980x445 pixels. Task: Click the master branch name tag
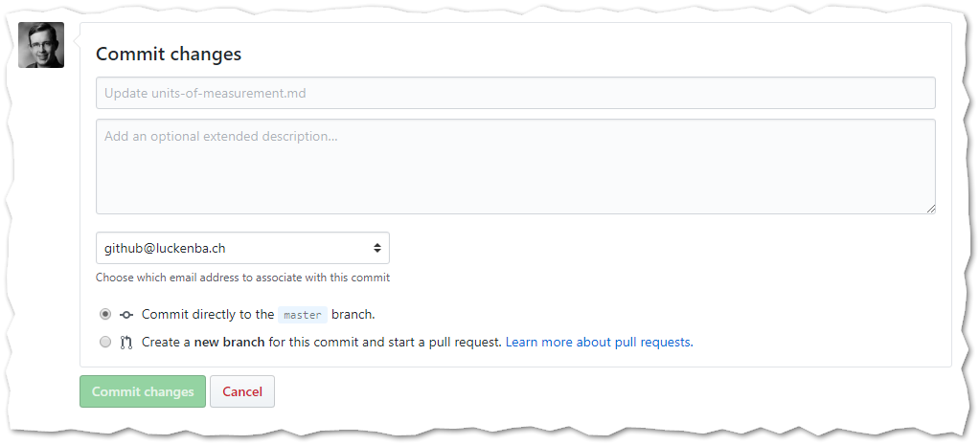pyautogui.click(x=303, y=315)
